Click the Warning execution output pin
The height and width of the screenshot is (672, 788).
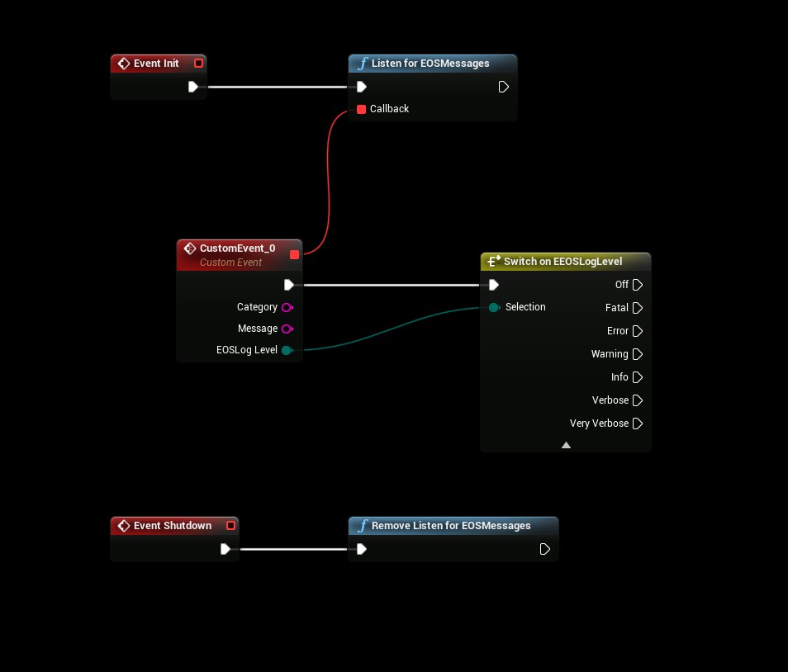(637, 354)
